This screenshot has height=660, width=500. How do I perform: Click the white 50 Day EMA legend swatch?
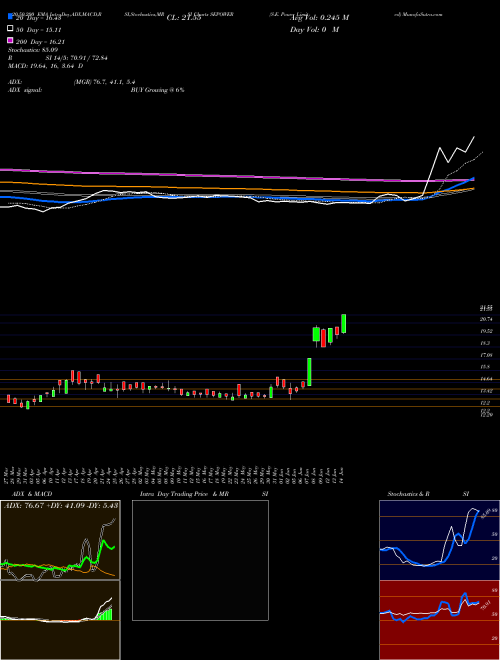tap(10, 29)
